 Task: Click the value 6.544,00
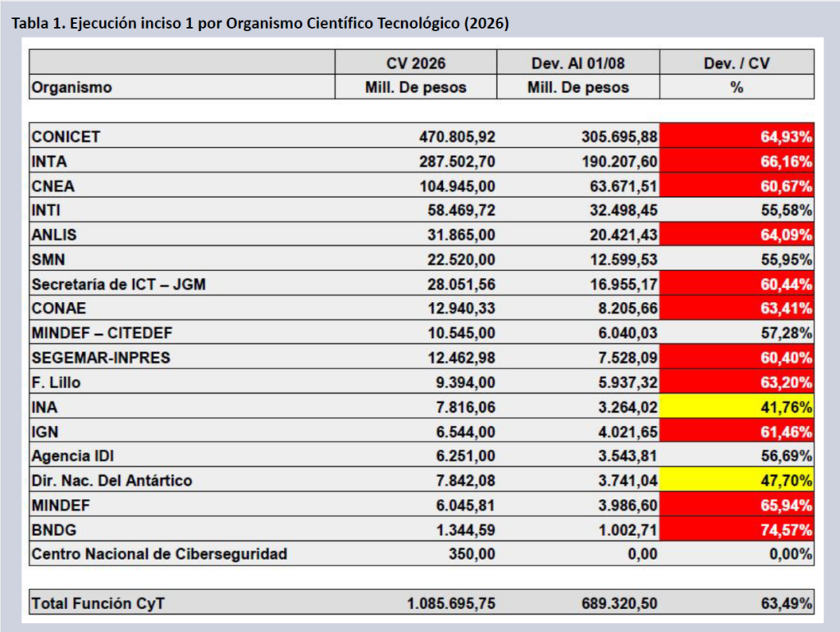[x=466, y=432]
